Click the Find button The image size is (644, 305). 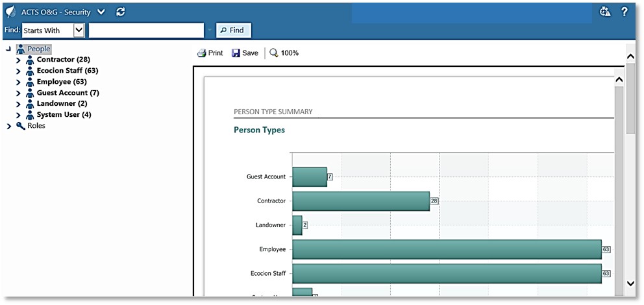click(233, 30)
